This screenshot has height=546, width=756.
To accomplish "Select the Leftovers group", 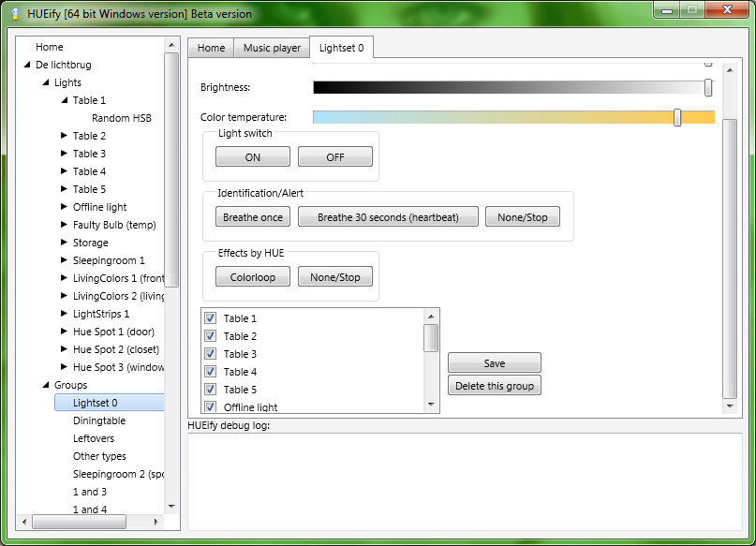I will click(x=94, y=438).
